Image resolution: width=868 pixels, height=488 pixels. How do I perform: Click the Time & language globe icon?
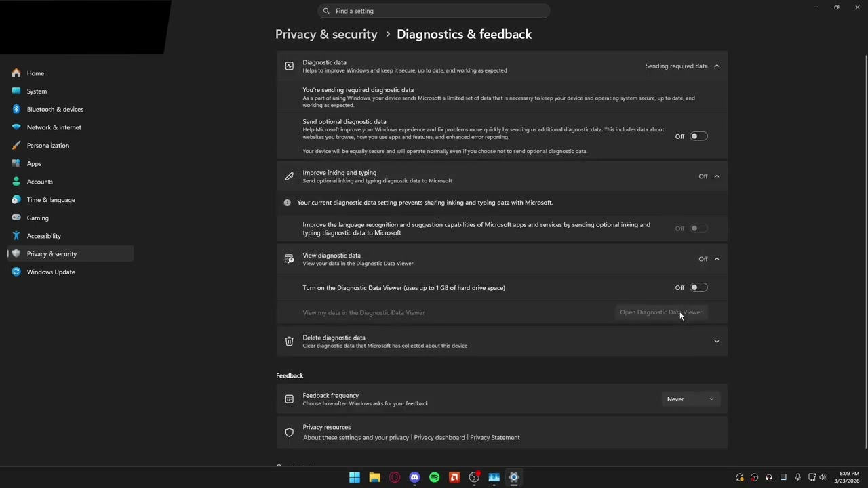click(x=16, y=200)
